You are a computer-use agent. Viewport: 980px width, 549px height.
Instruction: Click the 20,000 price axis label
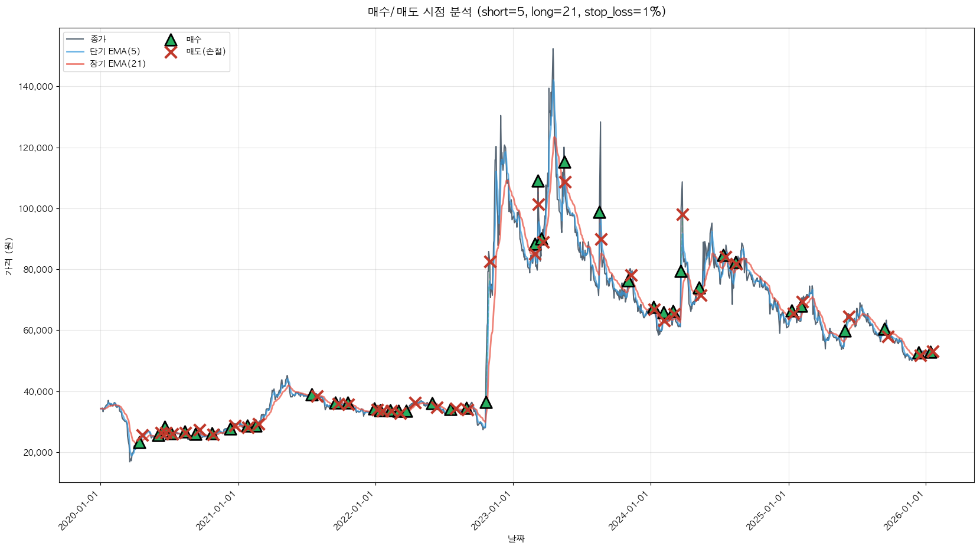click(x=38, y=453)
